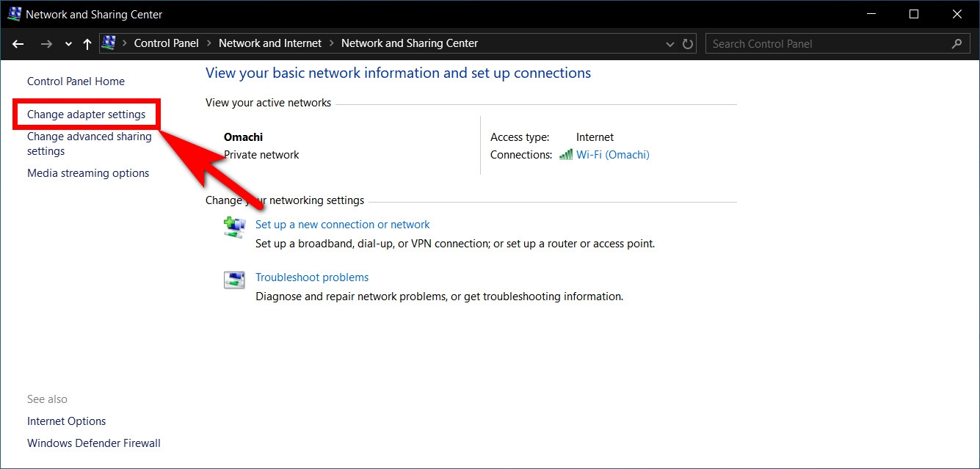This screenshot has height=469, width=980.
Task: Click the forward navigation arrow
Action: (x=46, y=44)
